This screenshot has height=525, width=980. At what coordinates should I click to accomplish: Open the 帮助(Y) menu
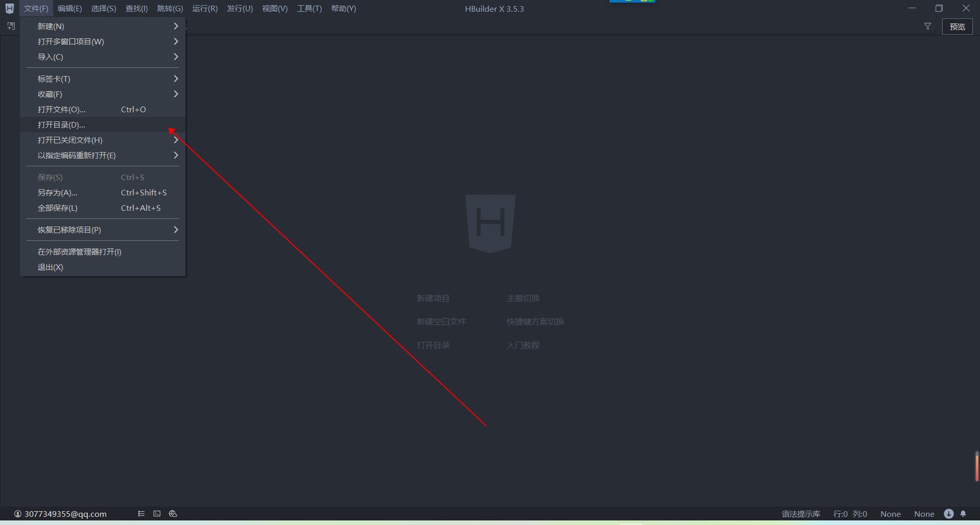(344, 9)
